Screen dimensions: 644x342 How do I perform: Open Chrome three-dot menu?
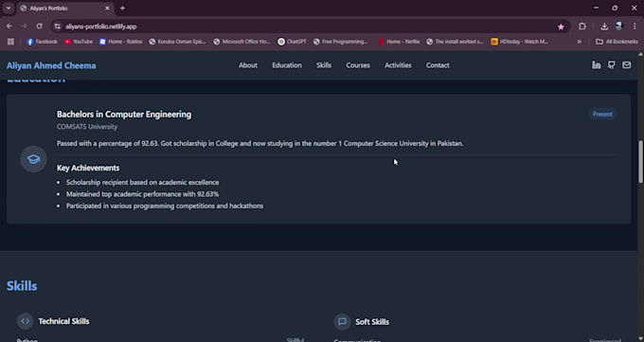[x=635, y=27]
